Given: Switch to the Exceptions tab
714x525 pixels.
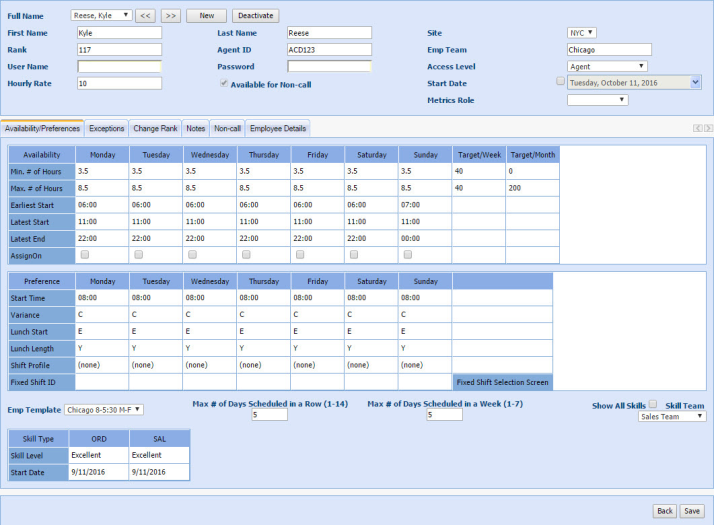Looking at the screenshot, I should tap(106, 129).
